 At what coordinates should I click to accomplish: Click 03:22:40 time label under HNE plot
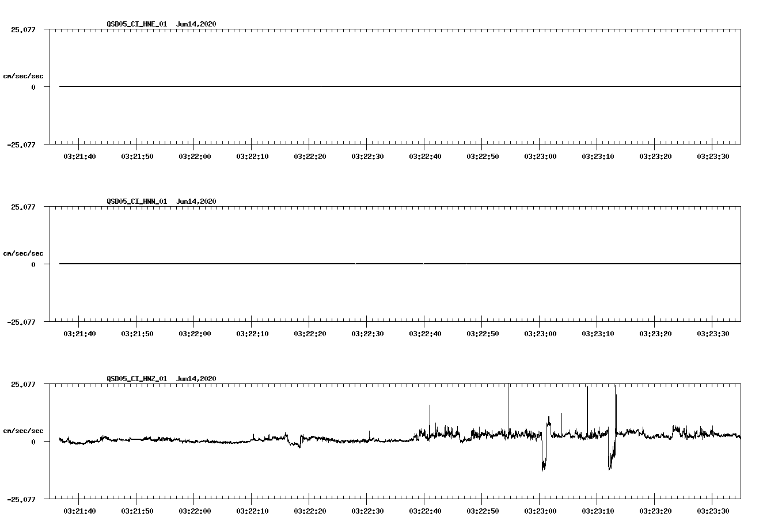pyautogui.click(x=425, y=157)
